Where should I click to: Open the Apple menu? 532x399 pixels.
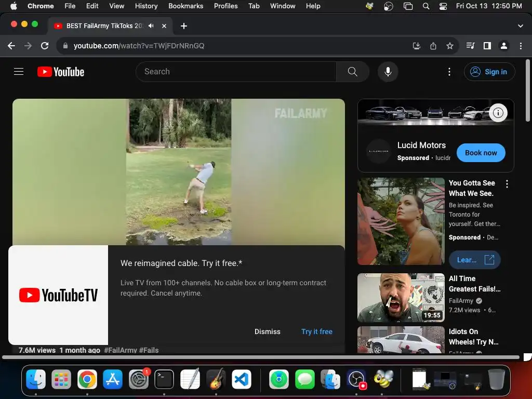coord(14,6)
